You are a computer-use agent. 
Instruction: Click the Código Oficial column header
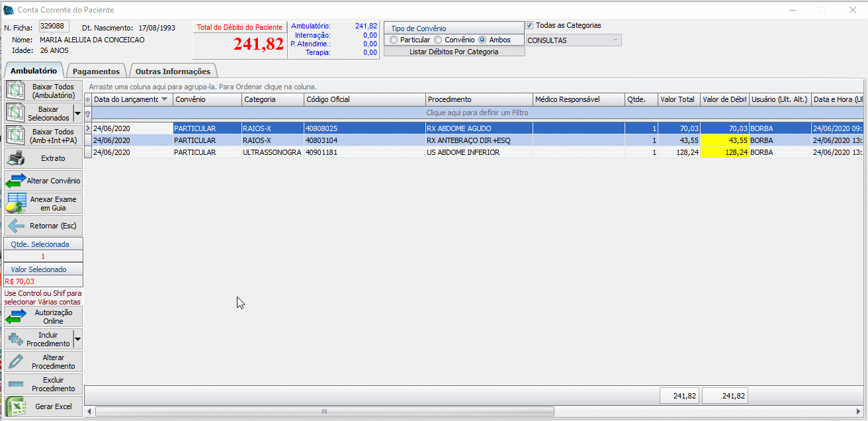pos(365,99)
